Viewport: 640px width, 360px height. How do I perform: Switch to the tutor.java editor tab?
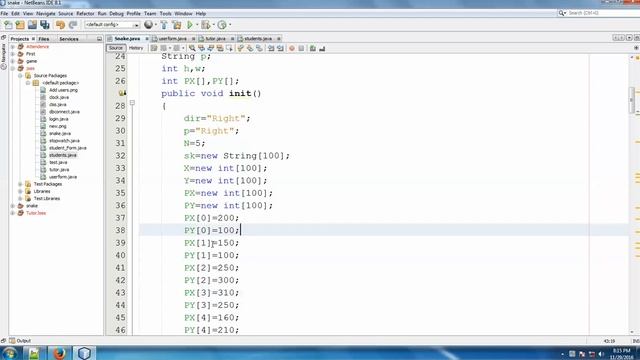click(216, 39)
